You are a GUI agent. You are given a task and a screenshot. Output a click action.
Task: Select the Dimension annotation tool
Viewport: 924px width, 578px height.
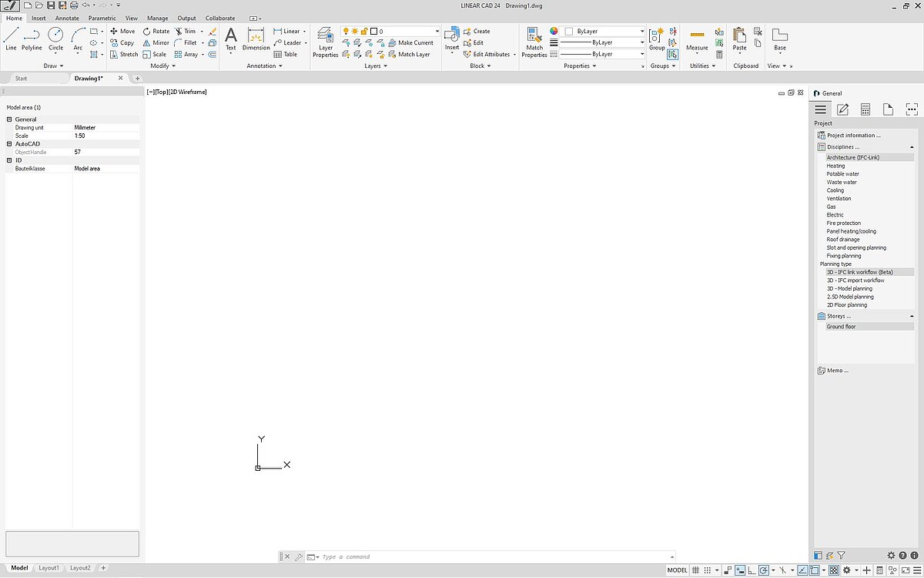(256, 39)
